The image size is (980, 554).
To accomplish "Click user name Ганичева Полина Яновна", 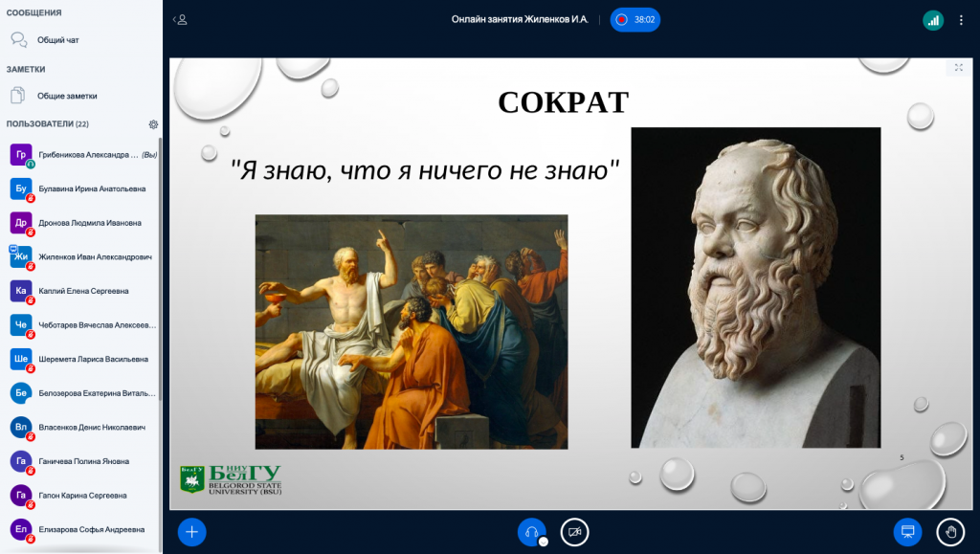I will pos(84,461).
